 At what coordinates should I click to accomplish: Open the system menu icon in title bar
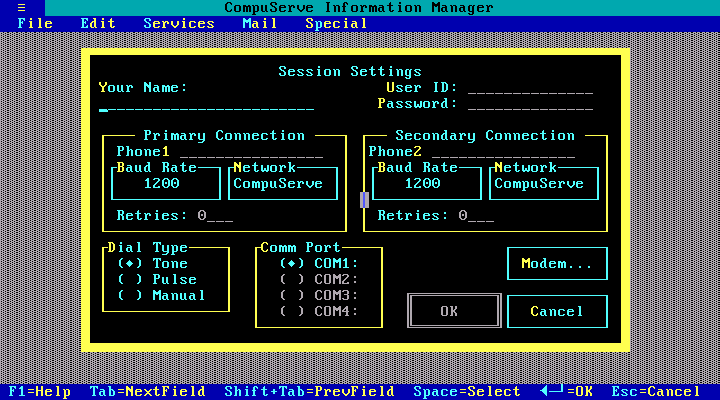(22, 7)
